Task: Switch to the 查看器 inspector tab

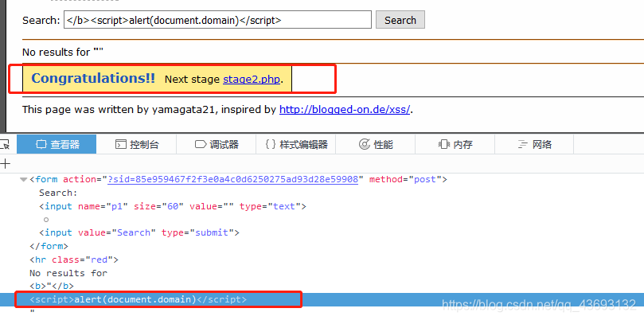Action: coord(57,144)
